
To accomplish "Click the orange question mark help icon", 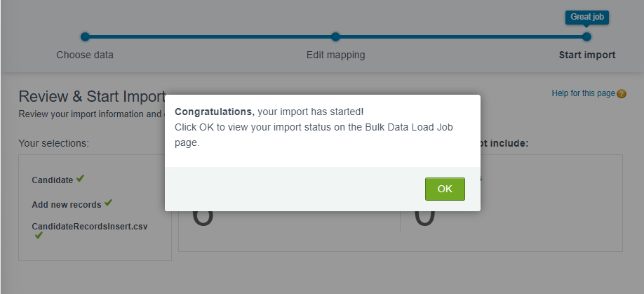I will (x=622, y=94).
